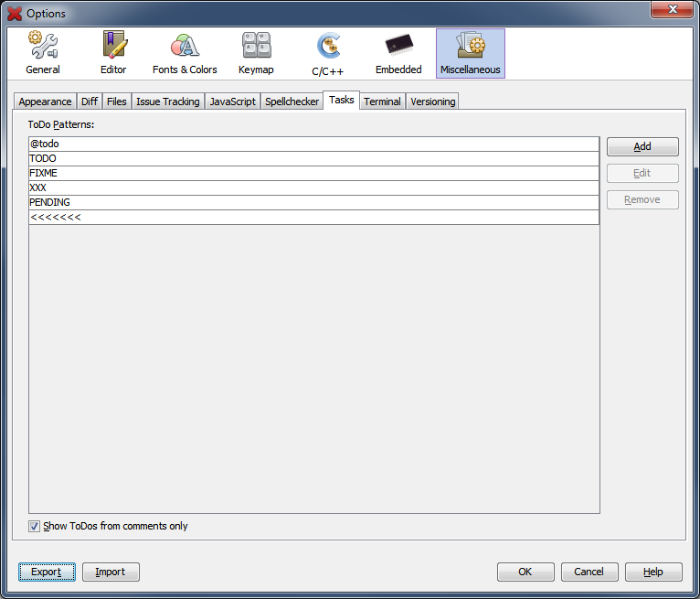Switch to the JavaScript tab
This screenshot has width=700, height=599.
233,102
